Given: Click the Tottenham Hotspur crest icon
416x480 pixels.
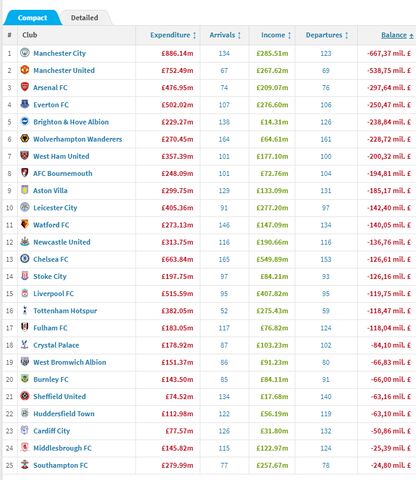Looking at the screenshot, I should coord(25,310).
